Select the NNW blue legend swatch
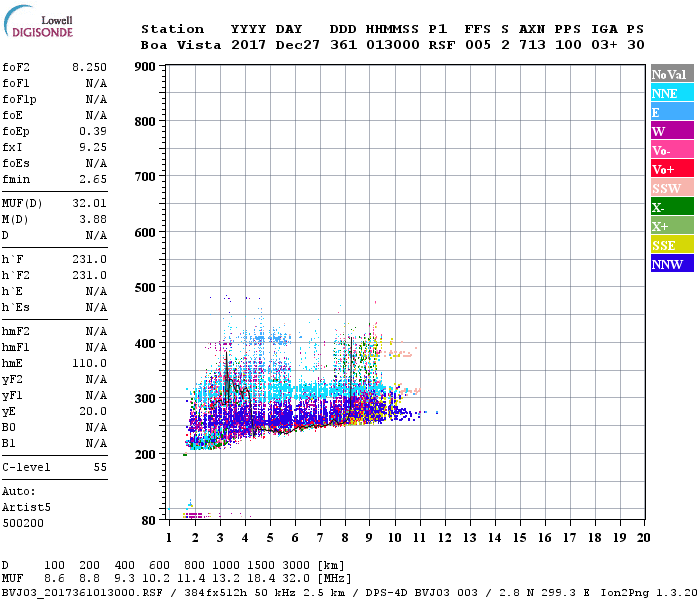Screen dimensions: 700x600 click(672, 264)
